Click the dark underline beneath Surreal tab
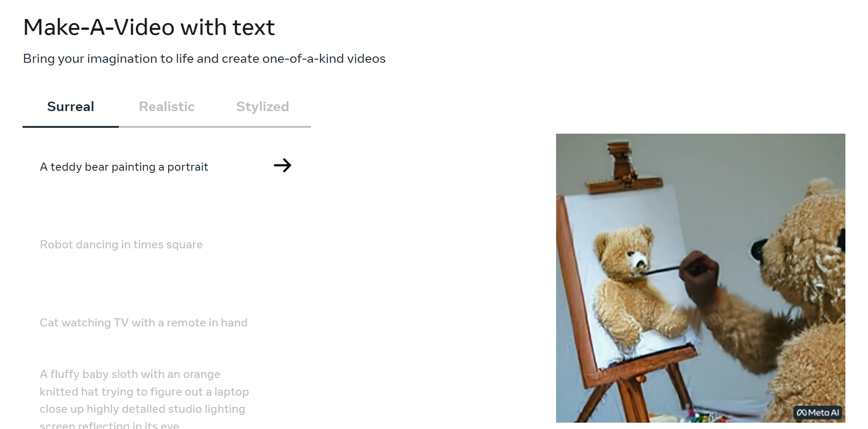868x429 pixels. (x=71, y=127)
